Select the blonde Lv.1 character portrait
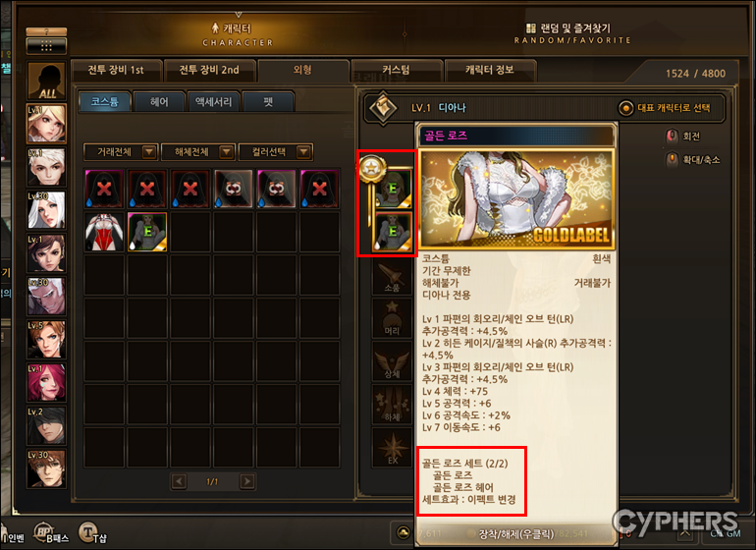 (46, 124)
